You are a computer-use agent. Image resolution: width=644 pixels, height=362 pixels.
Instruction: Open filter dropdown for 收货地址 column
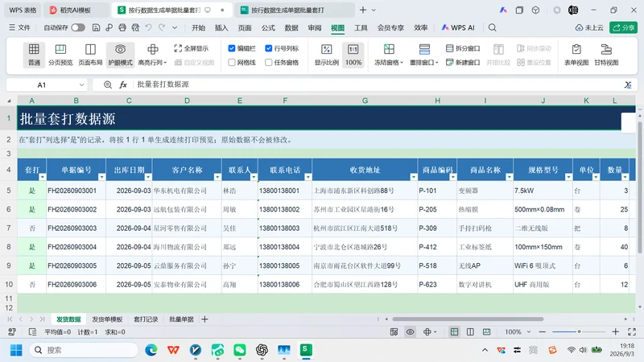[413, 177]
